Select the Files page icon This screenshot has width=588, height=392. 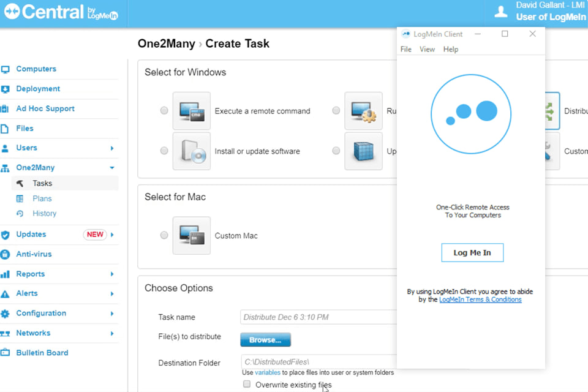5,129
